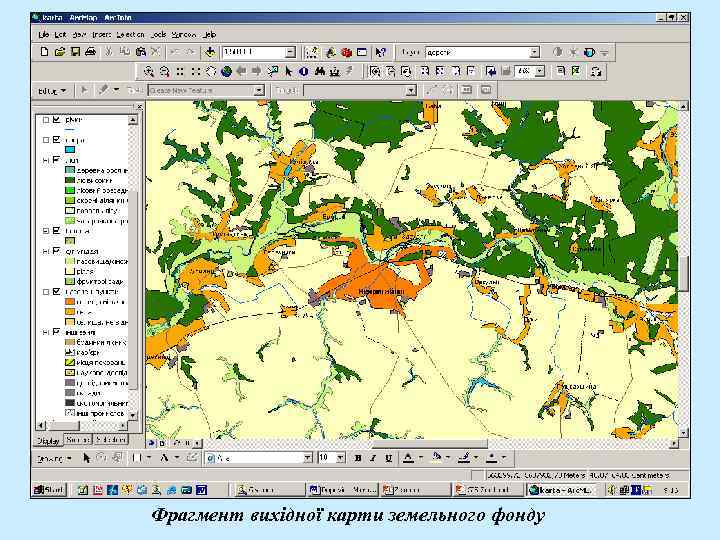This screenshot has height=540, width=720.
Task: Open the Selection menu in the menu bar
Action: (x=133, y=34)
